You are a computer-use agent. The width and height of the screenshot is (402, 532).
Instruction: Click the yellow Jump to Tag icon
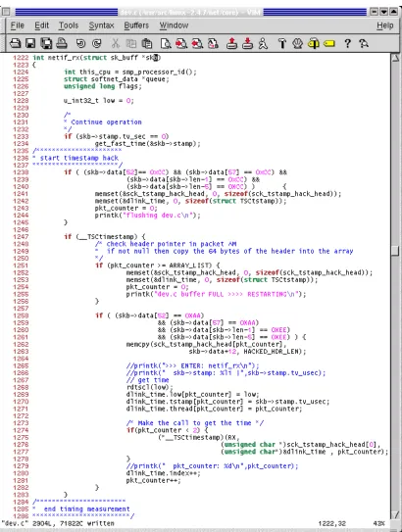pos(329,44)
